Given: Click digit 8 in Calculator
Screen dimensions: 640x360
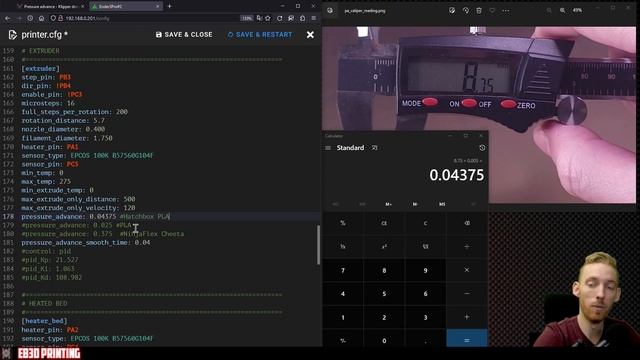Looking at the screenshot, I should (384, 270).
